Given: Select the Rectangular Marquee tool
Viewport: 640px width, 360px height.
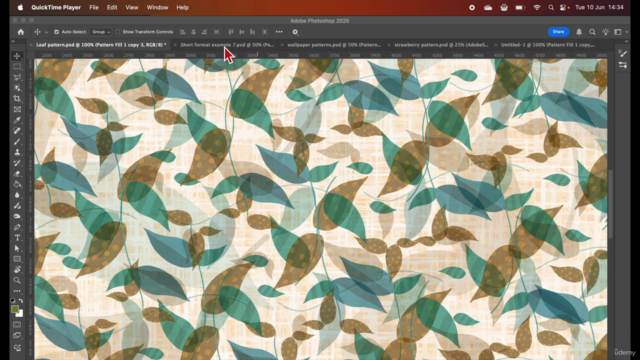Looking at the screenshot, I should (17, 67).
